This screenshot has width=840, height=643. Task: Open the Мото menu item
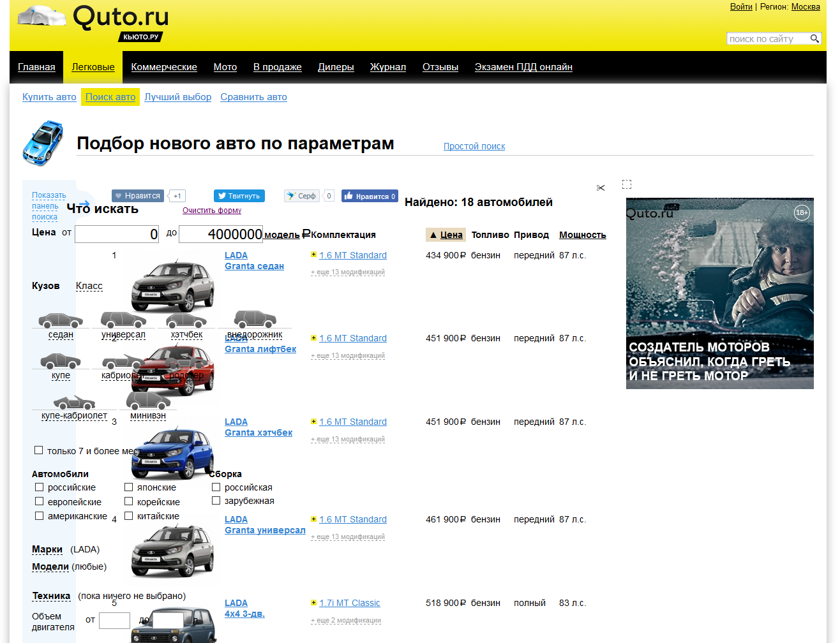click(225, 67)
